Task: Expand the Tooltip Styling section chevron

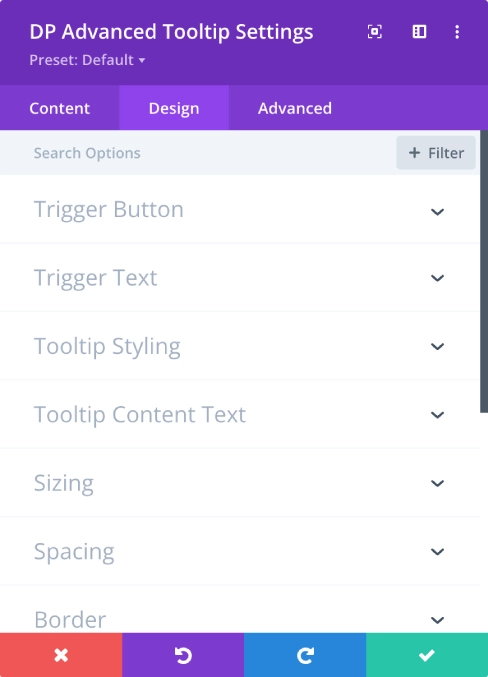Action: 437,346
